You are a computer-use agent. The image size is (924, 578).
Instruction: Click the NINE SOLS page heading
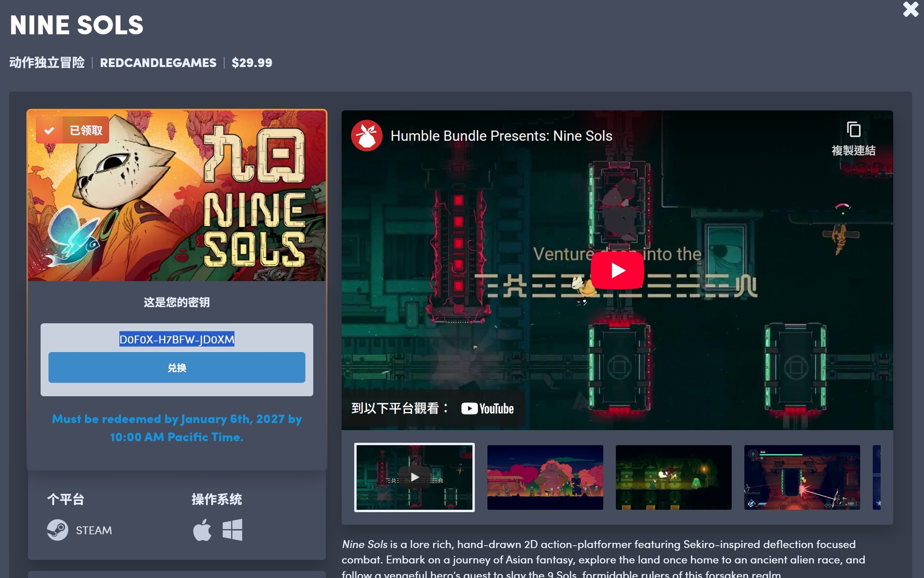tap(77, 25)
